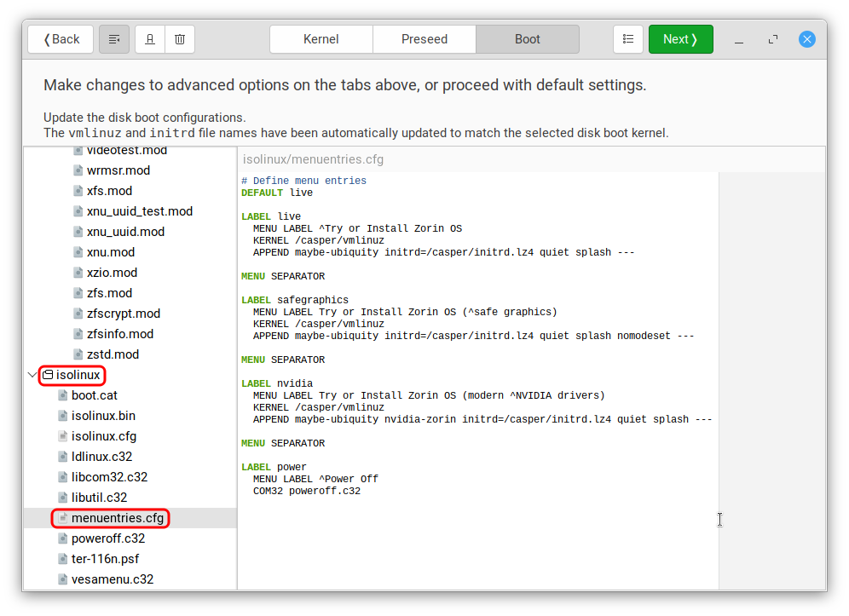
Task: Switch to the Preseed tab
Action: coord(424,38)
